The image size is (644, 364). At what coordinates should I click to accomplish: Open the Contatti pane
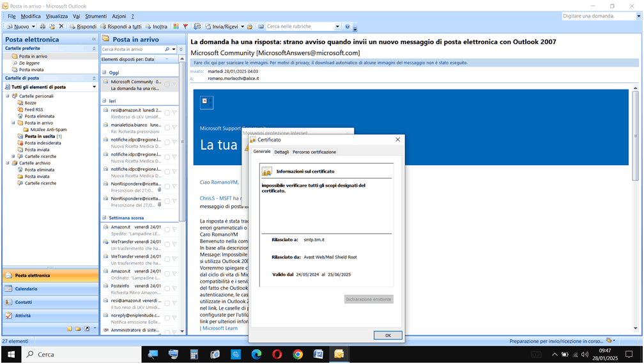point(50,302)
